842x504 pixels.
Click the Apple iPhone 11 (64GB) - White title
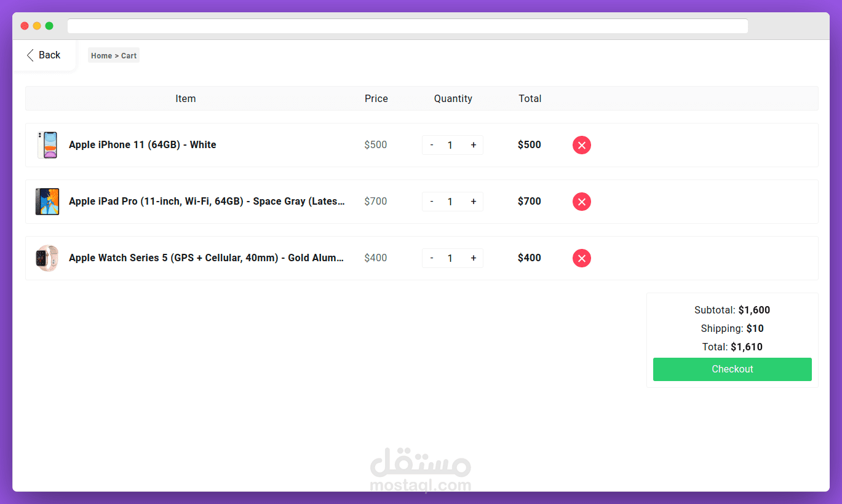point(143,145)
